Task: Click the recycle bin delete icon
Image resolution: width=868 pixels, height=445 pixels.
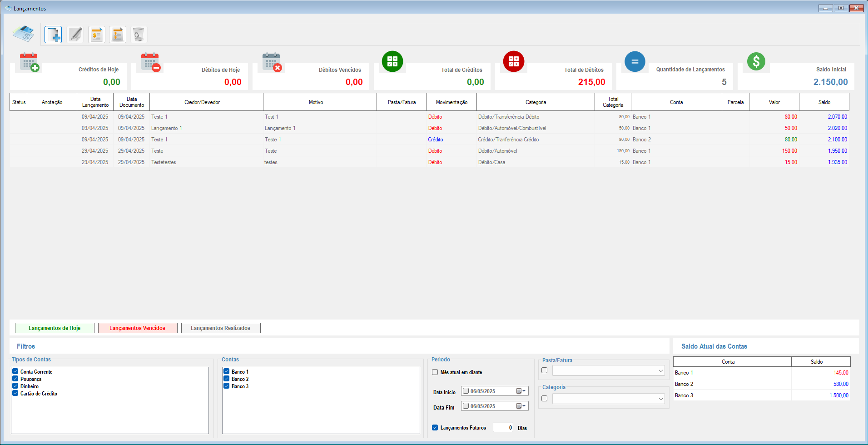Action: 139,35
